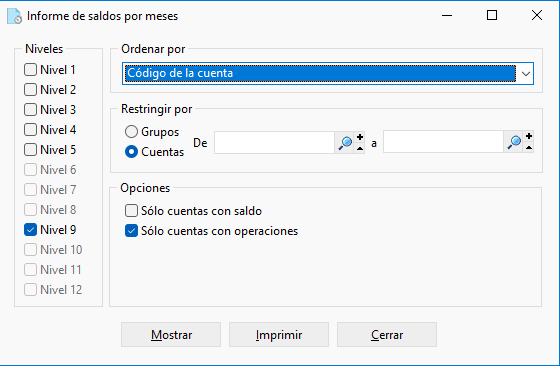Uncheck the Nivel 9 checkbox
Screen dimensions: 560x366
pyautogui.click(x=30, y=230)
